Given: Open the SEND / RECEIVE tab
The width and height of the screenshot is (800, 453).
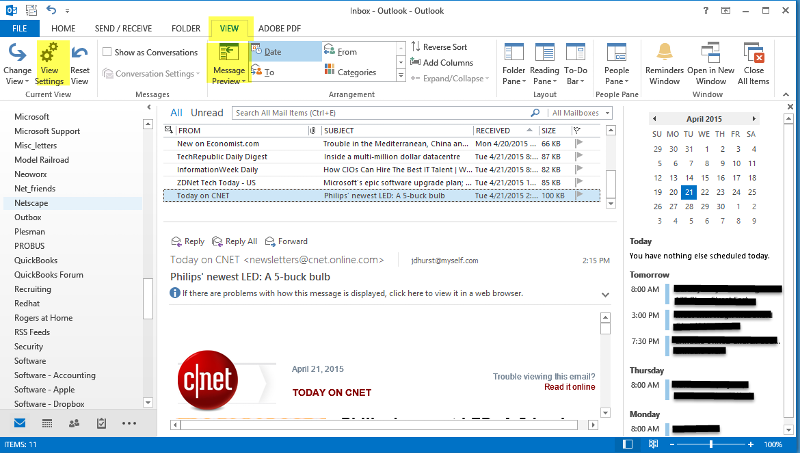Looking at the screenshot, I should click(123, 29).
